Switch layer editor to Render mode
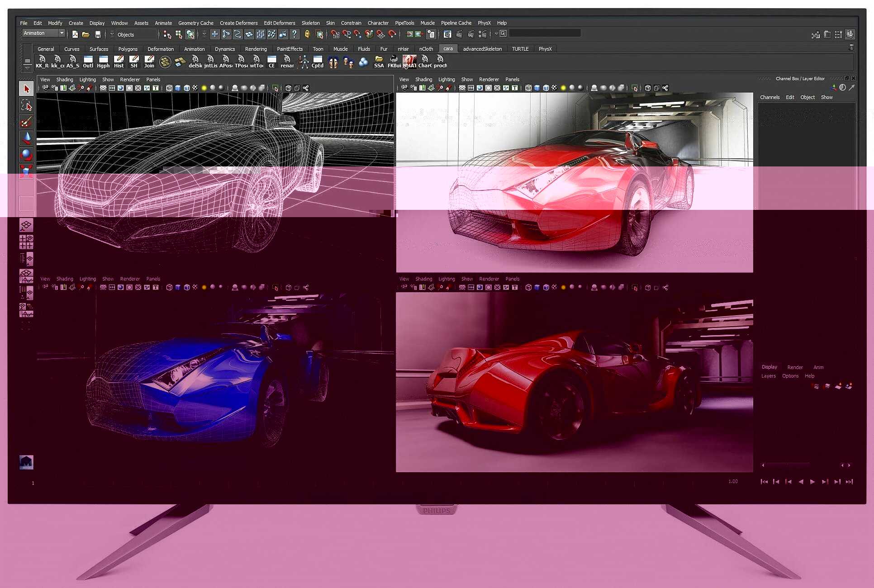The height and width of the screenshot is (588, 874). (x=794, y=367)
